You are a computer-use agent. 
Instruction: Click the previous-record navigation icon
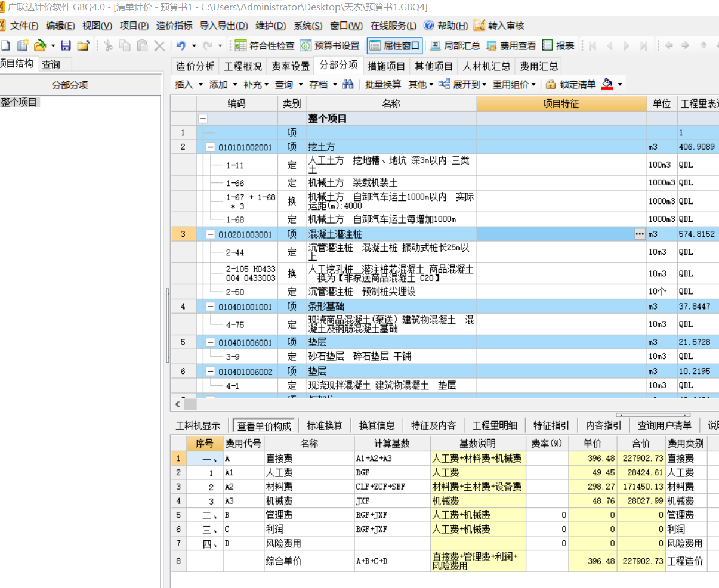[x=609, y=46]
